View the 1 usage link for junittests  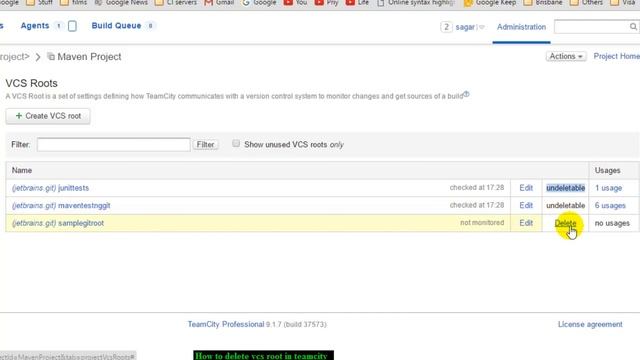pyautogui.click(x=608, y=188)
